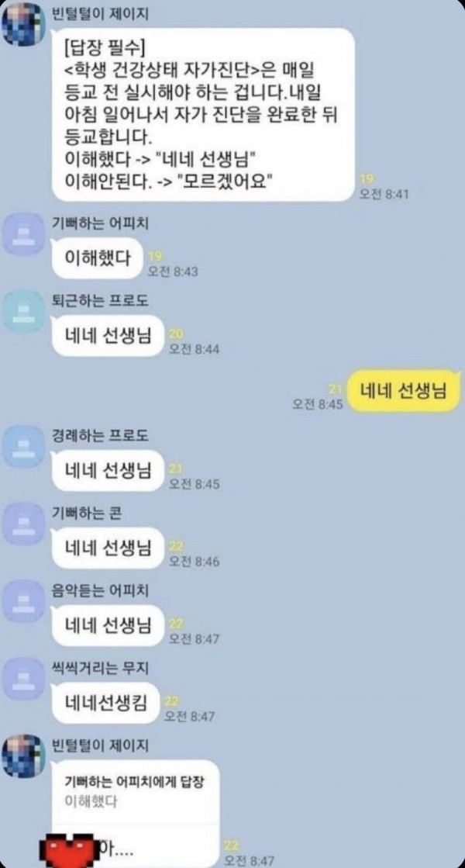This screenshot has height=868, width=465.
Task: Tap the avatar of 기뻐하는 어피치
Action: (x=22, y=234)
